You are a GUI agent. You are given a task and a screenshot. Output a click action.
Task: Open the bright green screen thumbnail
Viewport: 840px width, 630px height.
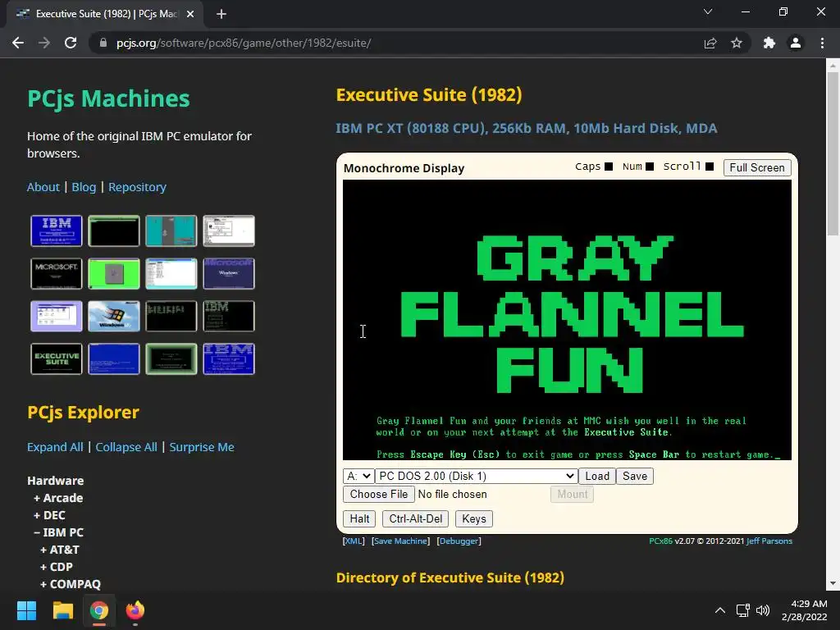[113, 274]
